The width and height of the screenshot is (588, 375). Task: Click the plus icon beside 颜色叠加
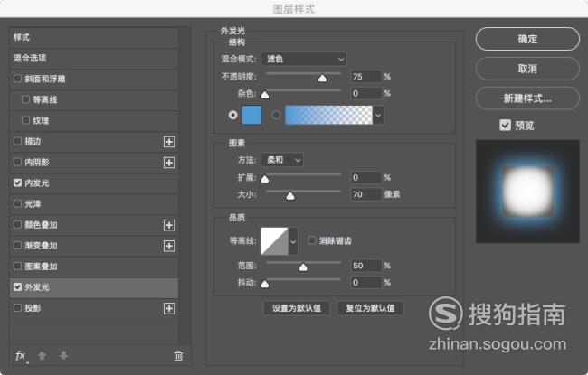[169, 225]
